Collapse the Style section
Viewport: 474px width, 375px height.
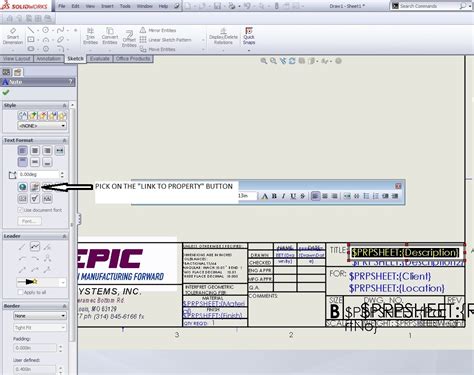coord(65,105)
